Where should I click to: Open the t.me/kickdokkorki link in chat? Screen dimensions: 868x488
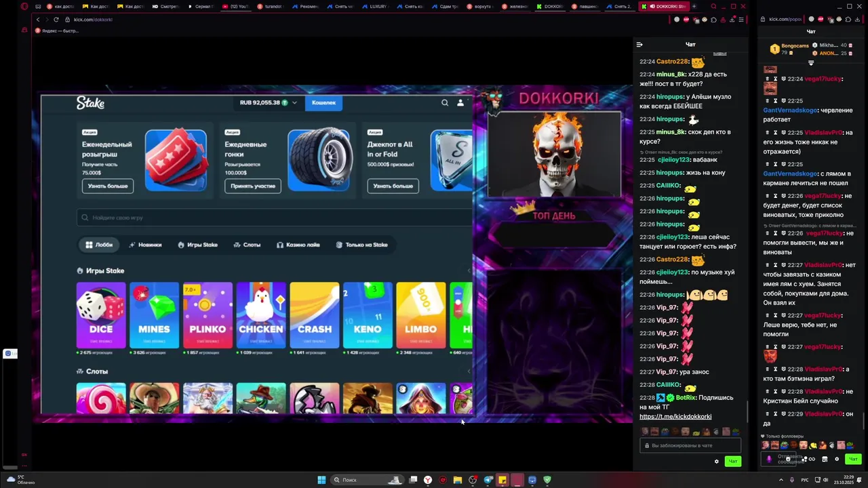(x=675, y=416)
